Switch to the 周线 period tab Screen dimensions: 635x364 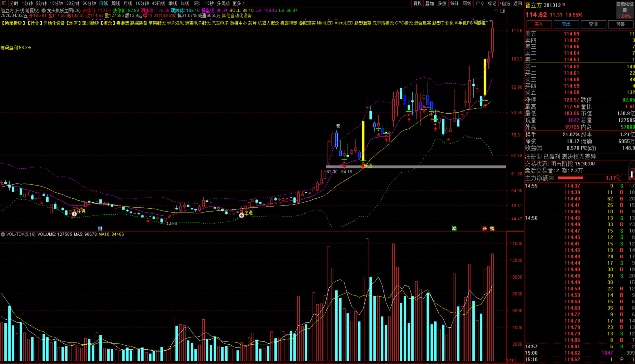(116, 3)
